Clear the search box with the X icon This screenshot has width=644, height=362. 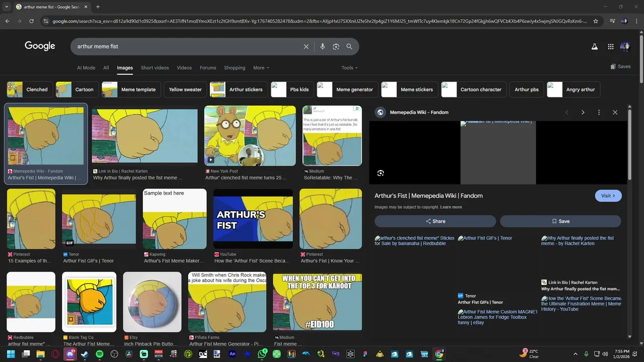click(306, 46)
